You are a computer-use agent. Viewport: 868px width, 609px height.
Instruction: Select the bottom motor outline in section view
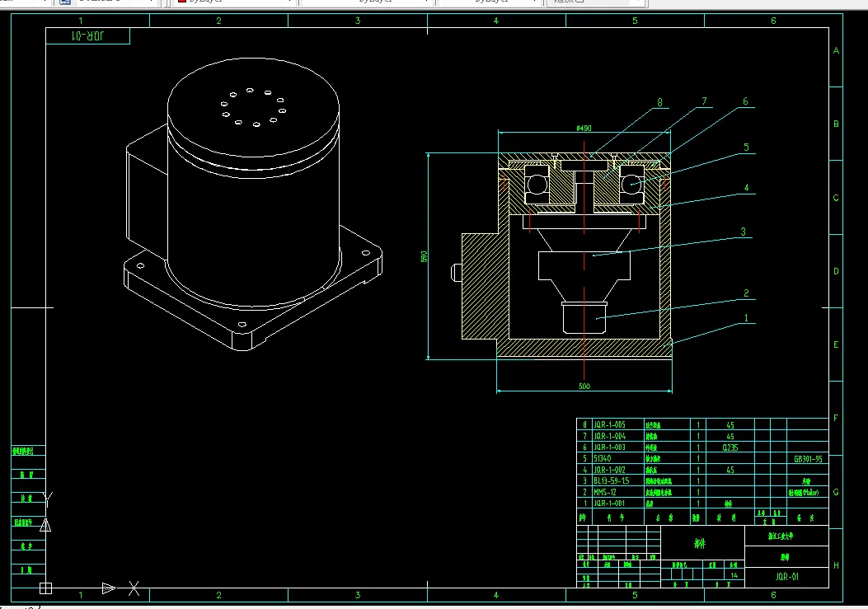584,317
